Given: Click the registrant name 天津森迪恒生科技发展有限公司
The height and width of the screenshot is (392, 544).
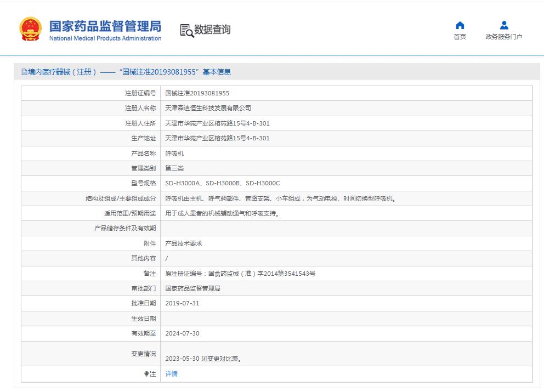Looking at the screenshot, I should 208,108.
